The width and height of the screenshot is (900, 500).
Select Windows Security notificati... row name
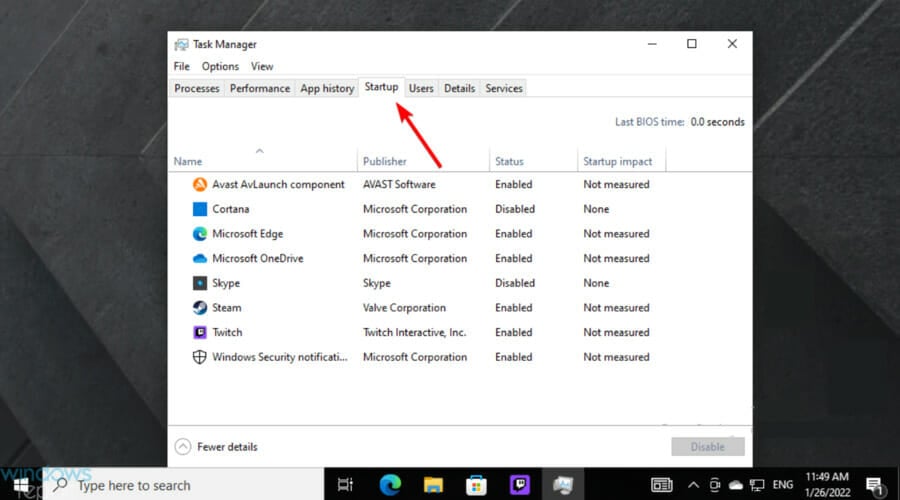(280, 357)
